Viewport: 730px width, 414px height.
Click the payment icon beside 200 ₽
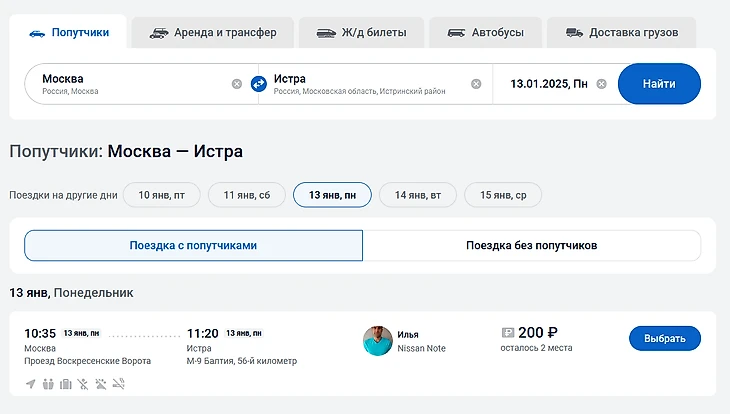507,333
